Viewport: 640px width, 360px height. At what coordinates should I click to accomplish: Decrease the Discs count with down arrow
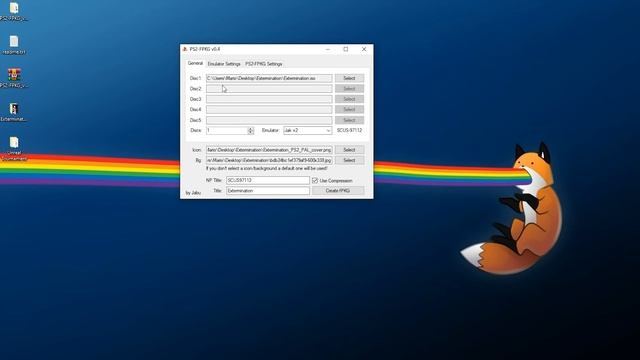[251, 132]
